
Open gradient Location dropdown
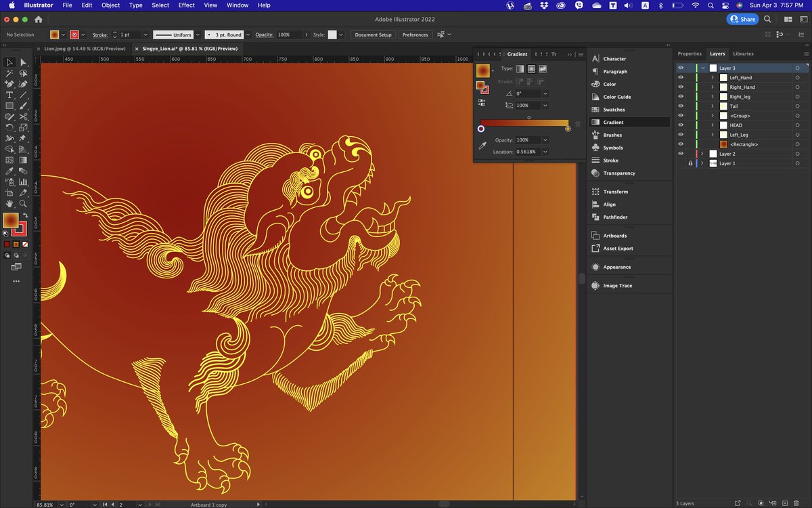coord(545,152)
